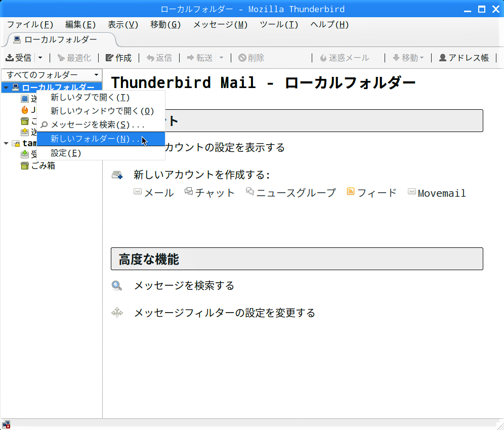Open the dropdown arrow next to 転送

[222, 58]
